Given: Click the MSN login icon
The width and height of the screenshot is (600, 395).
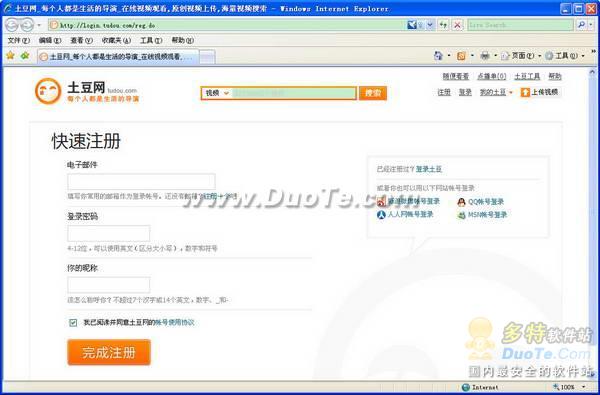Looking at the screenshot, I should click(461, 215).
